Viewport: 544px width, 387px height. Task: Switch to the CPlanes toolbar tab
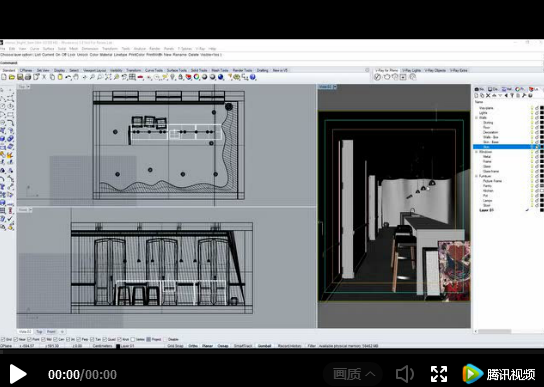(26, 70)
